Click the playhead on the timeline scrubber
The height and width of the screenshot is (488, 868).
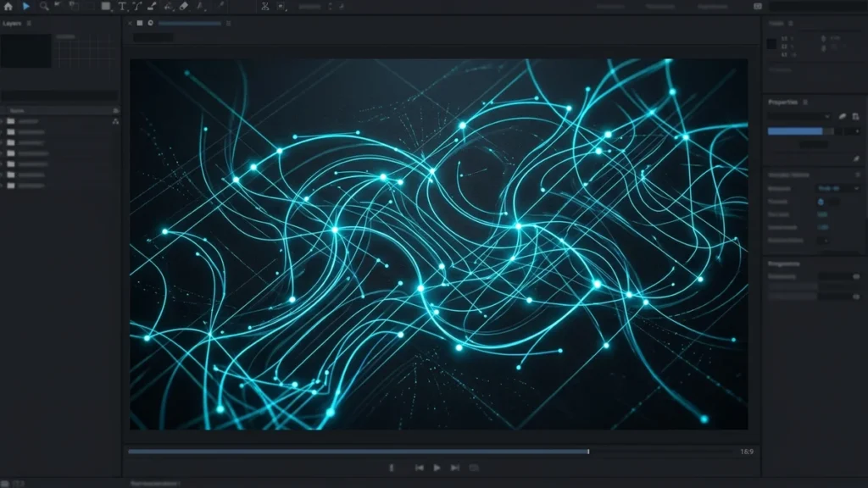588,452
